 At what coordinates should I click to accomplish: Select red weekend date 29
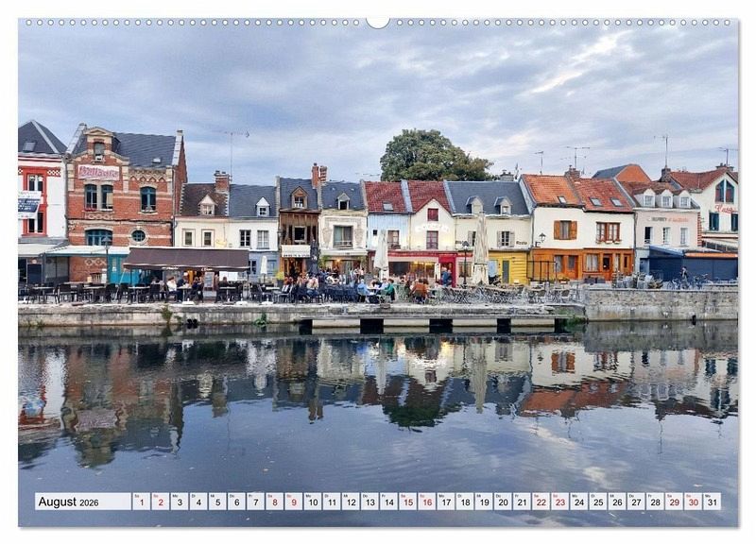[x=675, y=502]
